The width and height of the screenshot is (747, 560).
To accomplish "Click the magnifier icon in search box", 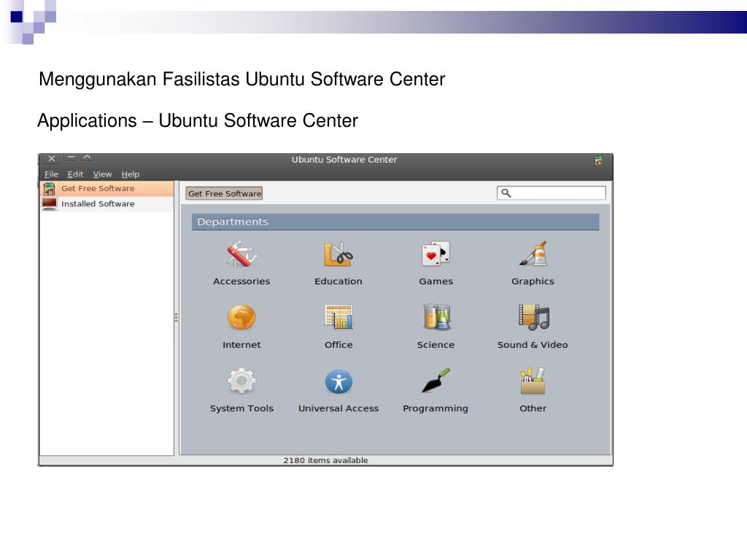I will click(x=506, y=192).
